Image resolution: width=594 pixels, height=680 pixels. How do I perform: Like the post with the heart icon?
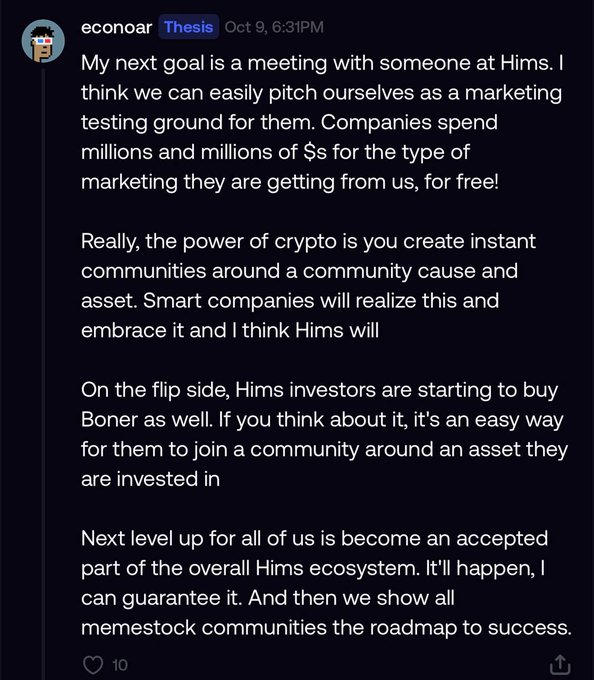tap(93, 664)
